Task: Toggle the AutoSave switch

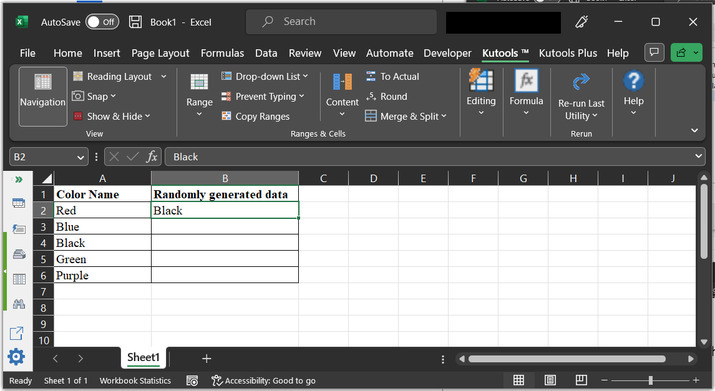Action: click(x=102, y=22)
